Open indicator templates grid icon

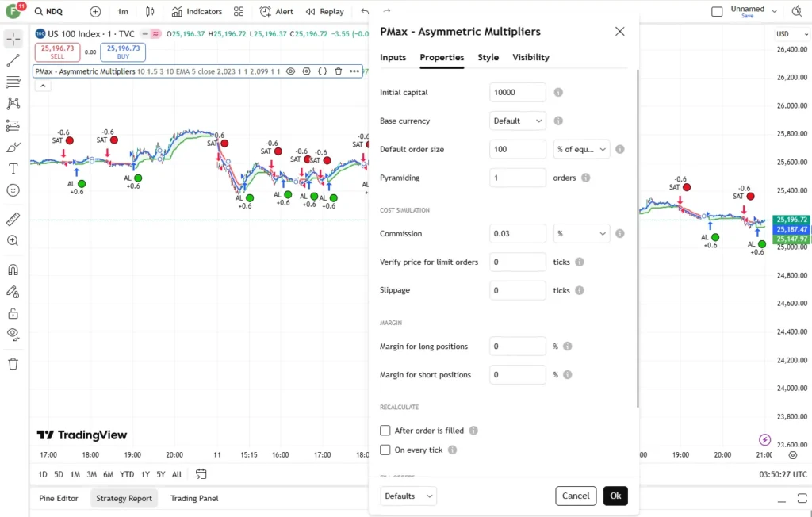[238, 11]
